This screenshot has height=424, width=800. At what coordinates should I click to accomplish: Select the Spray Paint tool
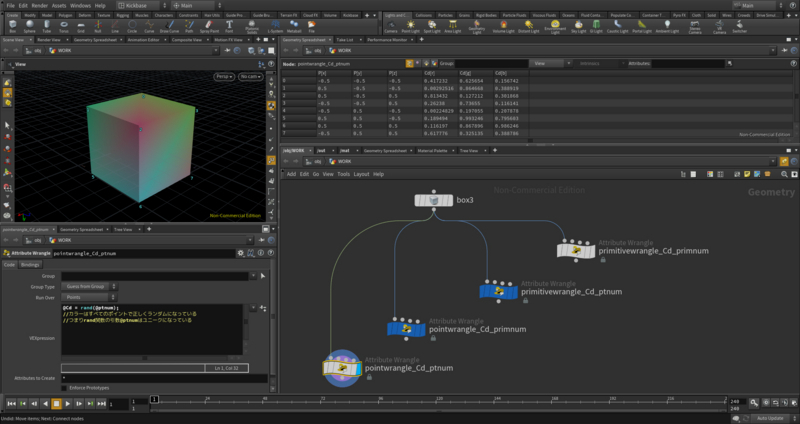(x=209, y=26)
